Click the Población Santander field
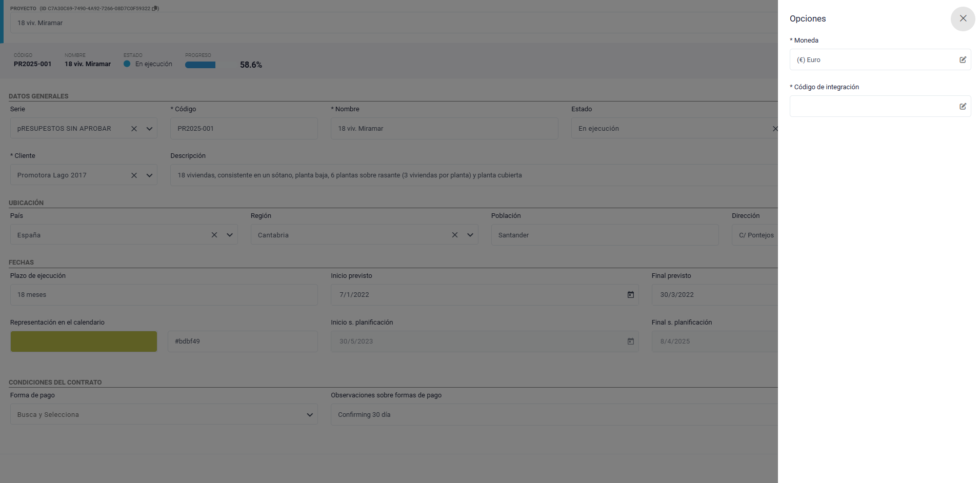Screen dimensions: 980x483 604,235
